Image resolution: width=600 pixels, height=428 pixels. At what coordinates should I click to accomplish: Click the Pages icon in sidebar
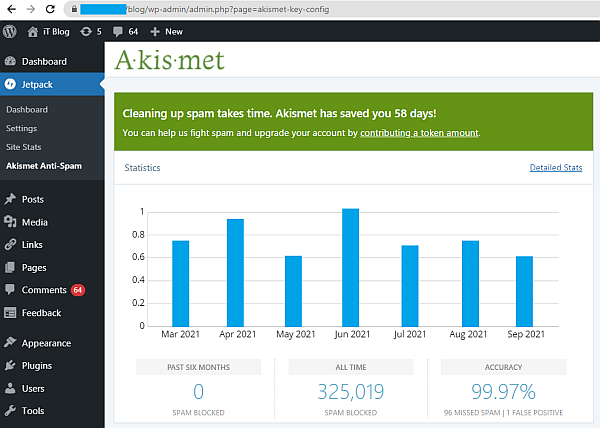click(10, 267)
